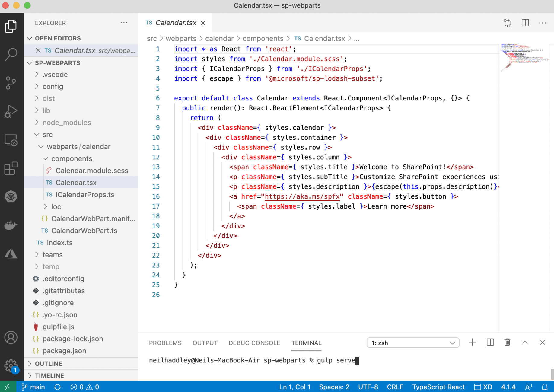Click the Split Editor Right icon
Image resolution: width=554 pixels, height=392 pixels.
point(525,23)
